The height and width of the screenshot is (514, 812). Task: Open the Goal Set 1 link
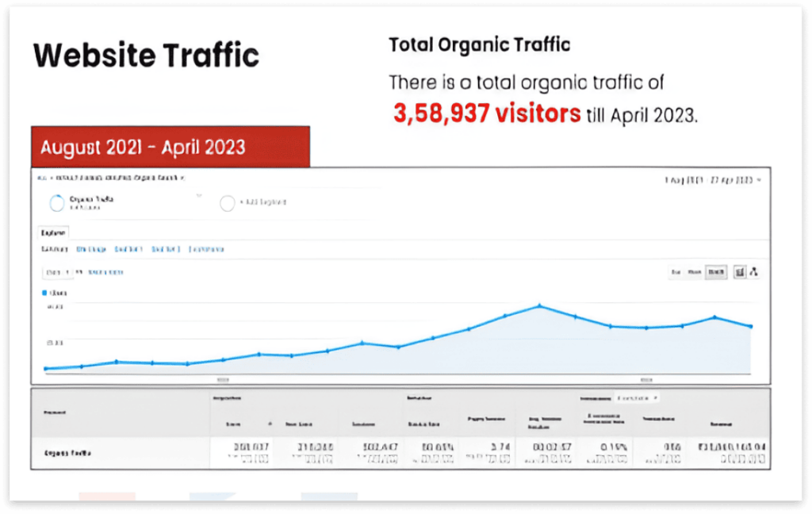tap(128, 249)
